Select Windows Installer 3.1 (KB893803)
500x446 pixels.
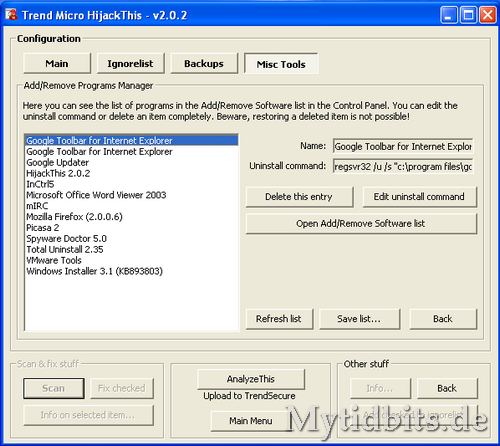point(132,271)
